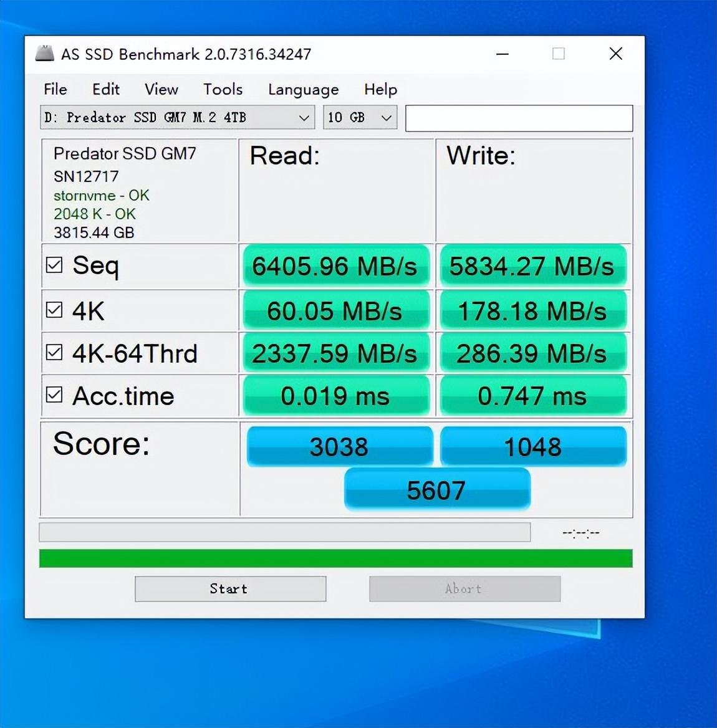The image size is (717, 728).
Task: Click the Abort button
Action: pyautogui.click(x=465, y=589)
